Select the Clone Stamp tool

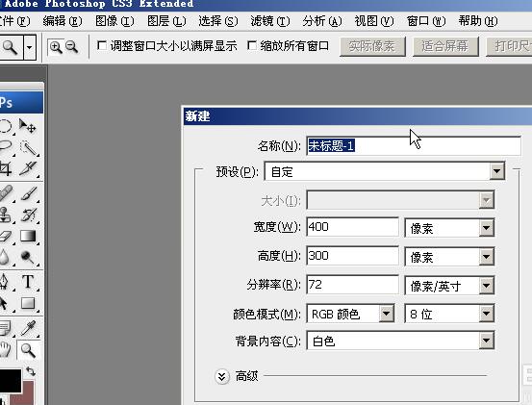point(6,215)
